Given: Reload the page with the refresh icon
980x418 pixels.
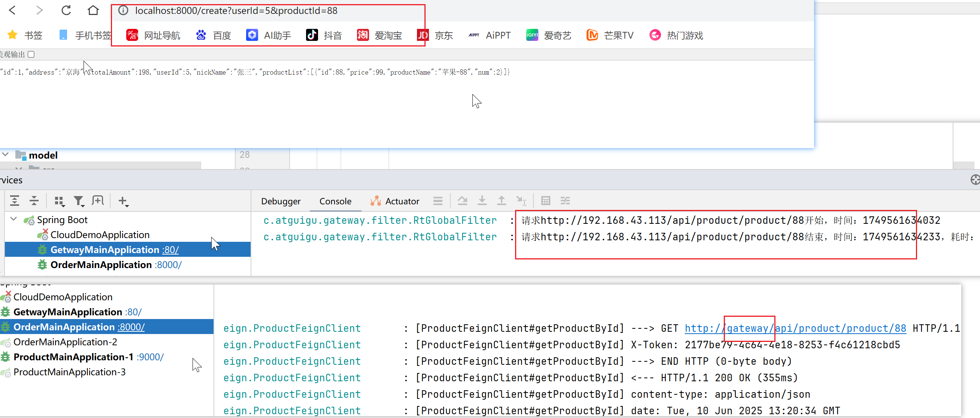Looking at the screenshot, I should [x=66, y=10].
